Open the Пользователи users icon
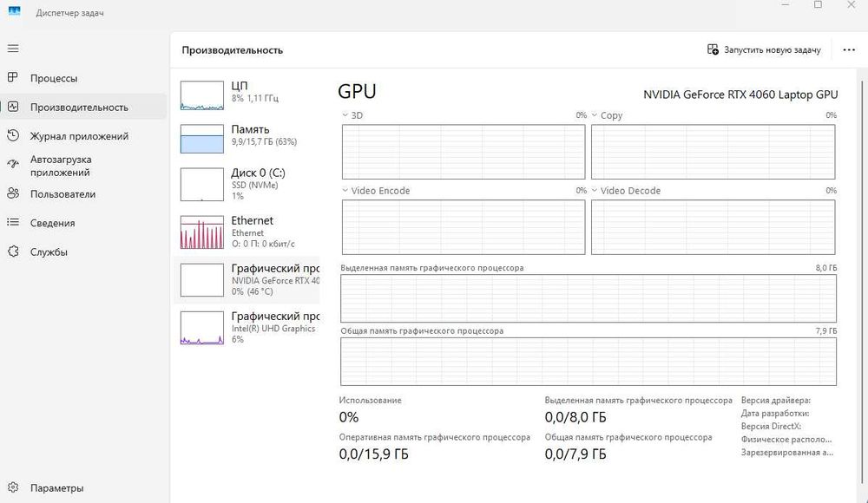This screenshot has height=503, width=868. click(x=13, y=193)
